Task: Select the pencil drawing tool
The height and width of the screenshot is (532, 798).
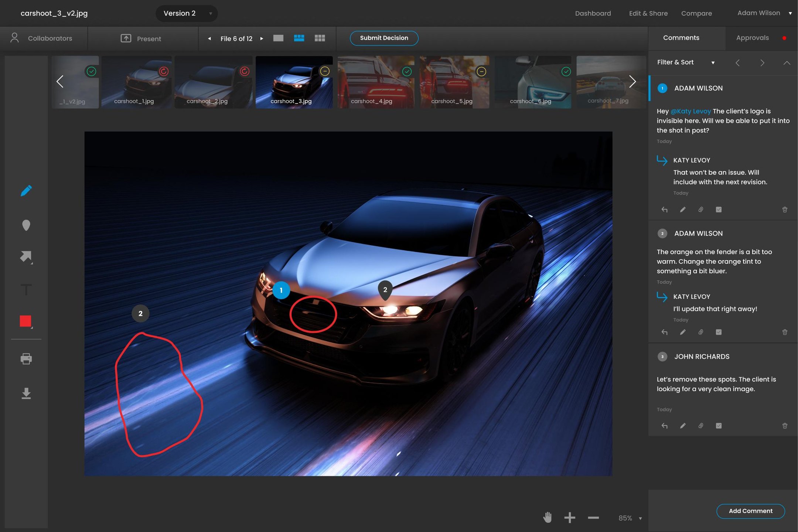Action: [x=26, y=191]
